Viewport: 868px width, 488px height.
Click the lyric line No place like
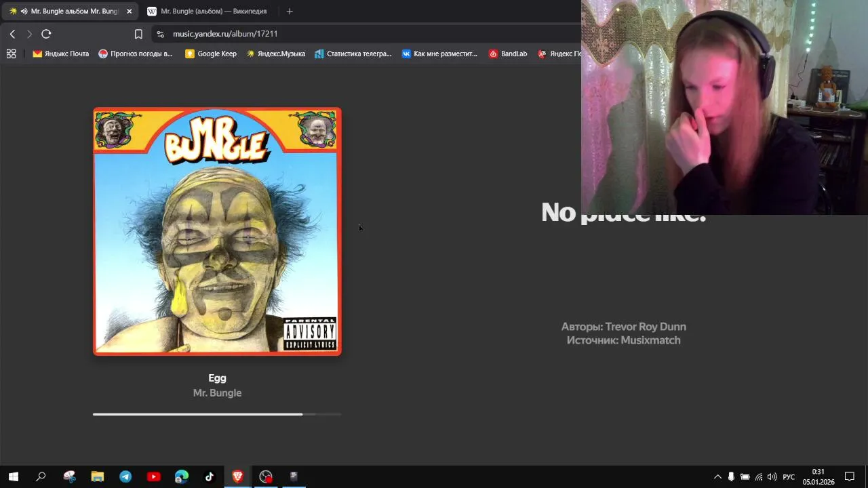[623, 213]
